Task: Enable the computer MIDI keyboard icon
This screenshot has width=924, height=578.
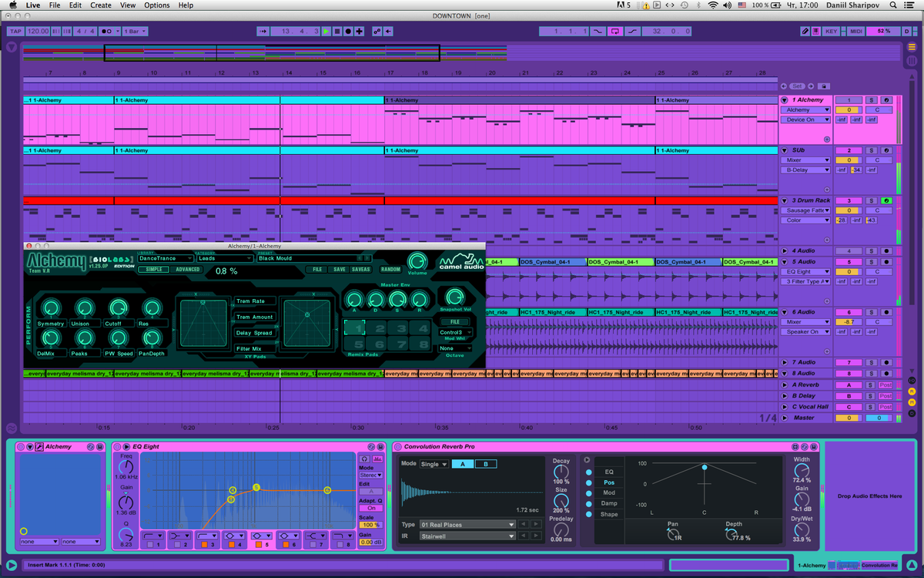Action: coord(815,31)
